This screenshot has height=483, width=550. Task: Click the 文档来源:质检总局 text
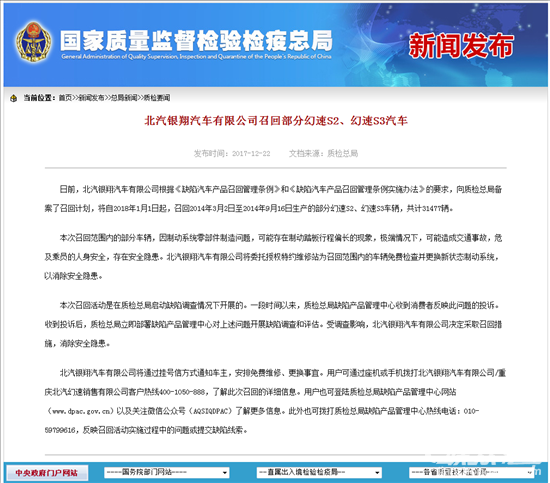click(x=323, y=153)
